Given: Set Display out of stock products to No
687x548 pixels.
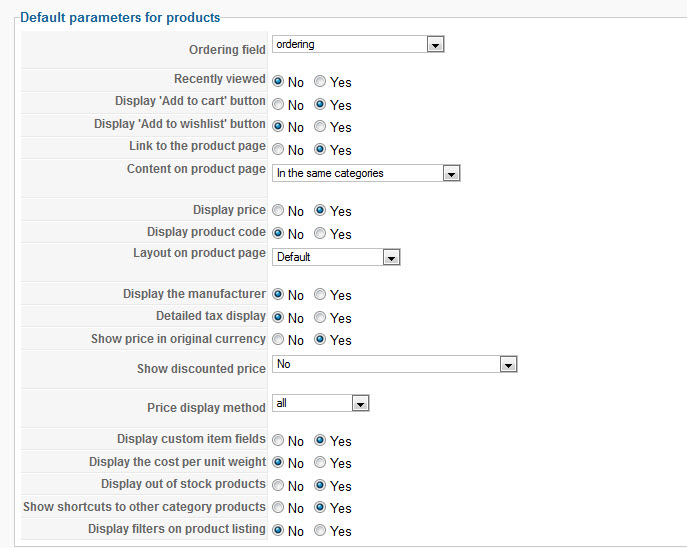Looking at the screenshot, I should 278,486.
